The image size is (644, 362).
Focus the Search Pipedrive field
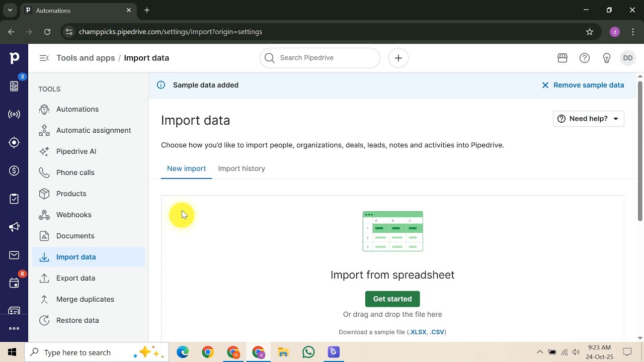(x=320, y=58)
